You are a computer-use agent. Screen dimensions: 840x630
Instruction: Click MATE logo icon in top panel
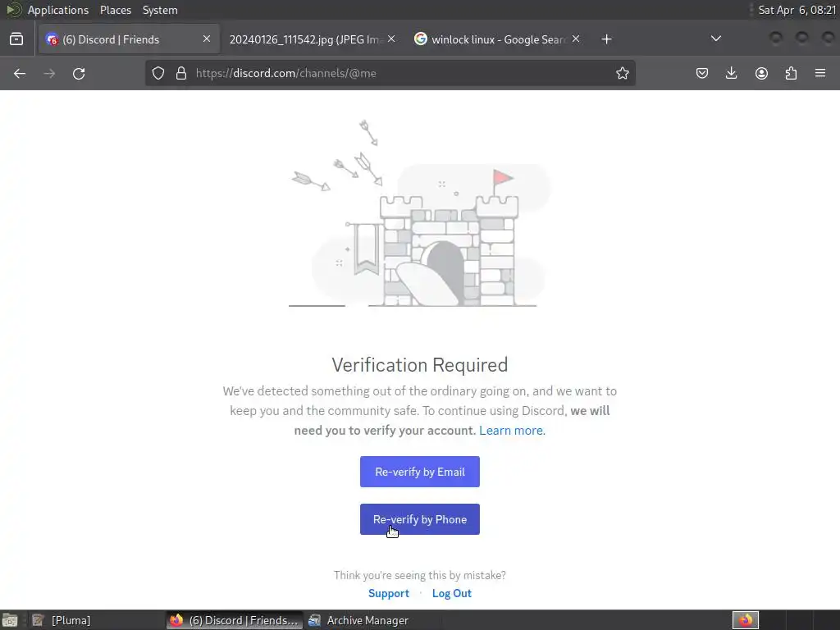click(13, 10)
